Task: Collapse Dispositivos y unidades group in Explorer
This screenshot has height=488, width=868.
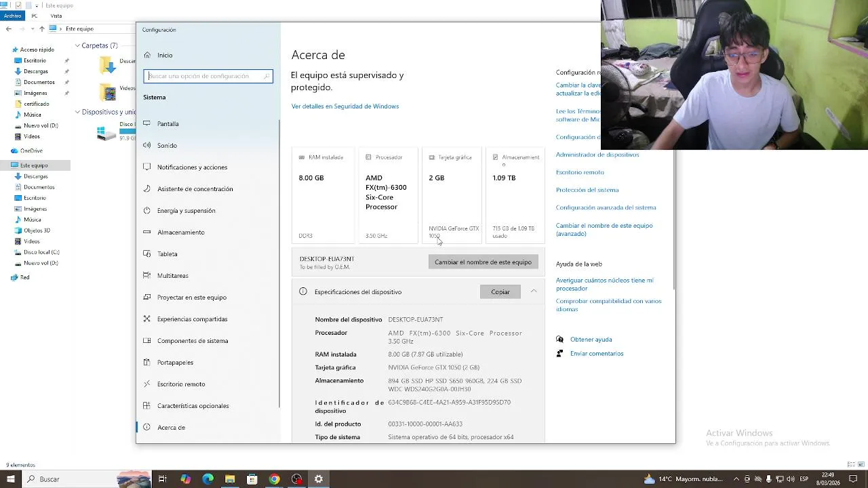Action: pos(77,112)
